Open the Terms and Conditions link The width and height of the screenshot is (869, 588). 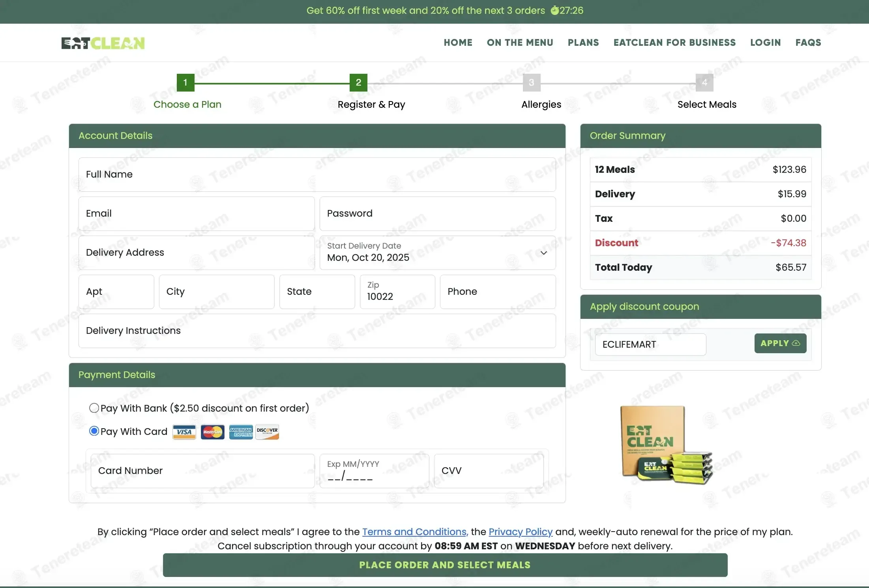point(415,532)
